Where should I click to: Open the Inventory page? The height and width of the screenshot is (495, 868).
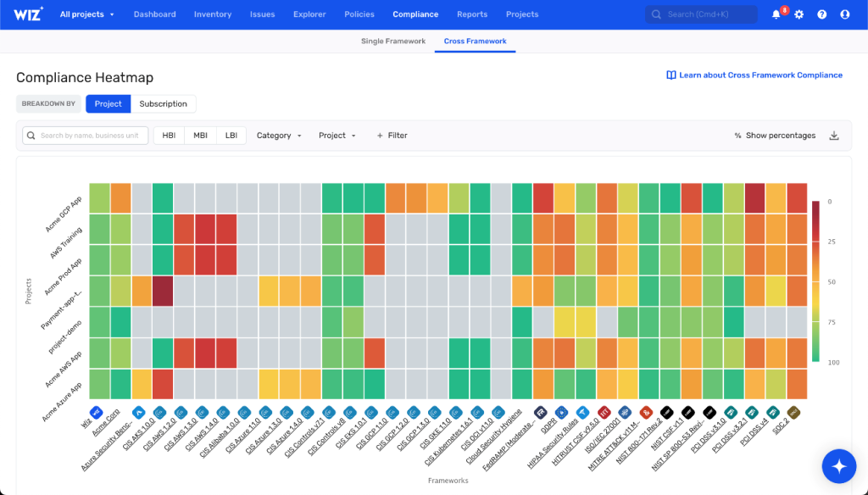coord(213,14)
